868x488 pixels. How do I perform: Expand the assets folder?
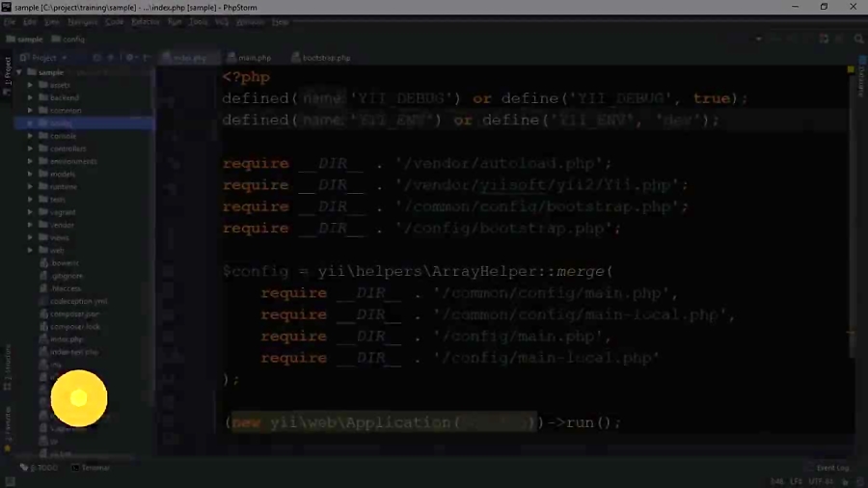pos(31,85)
